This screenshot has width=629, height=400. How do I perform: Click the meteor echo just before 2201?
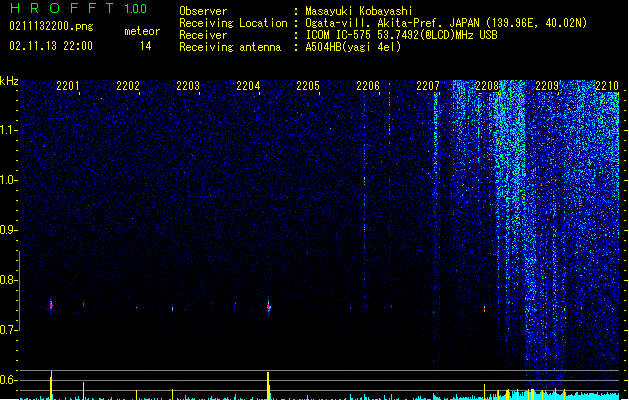(51, 305)
